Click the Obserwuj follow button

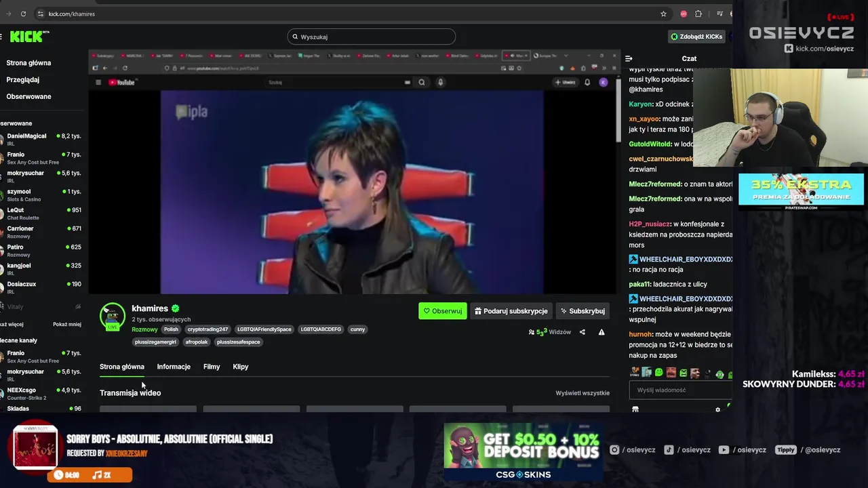443,311
